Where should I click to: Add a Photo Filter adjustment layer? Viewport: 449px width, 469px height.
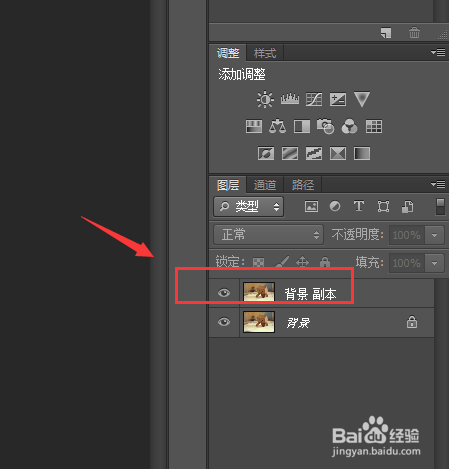(x=325, y=127)
